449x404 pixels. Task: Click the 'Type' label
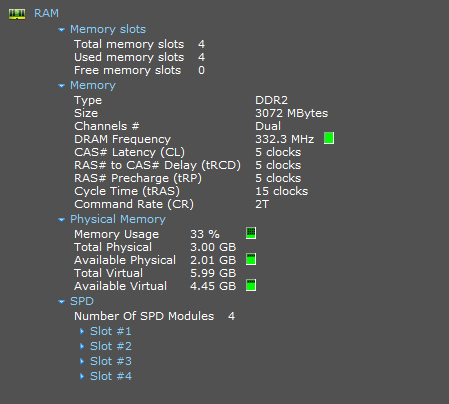click(x=88, y=101)
